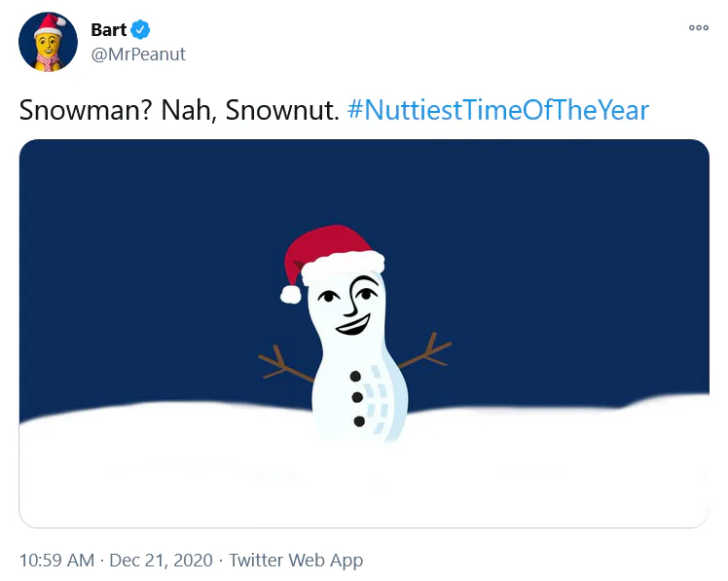The height and width of the screenshot is (581, 728).
Task: Click the snowman's red Santa hat
Action: pos(329,243)
